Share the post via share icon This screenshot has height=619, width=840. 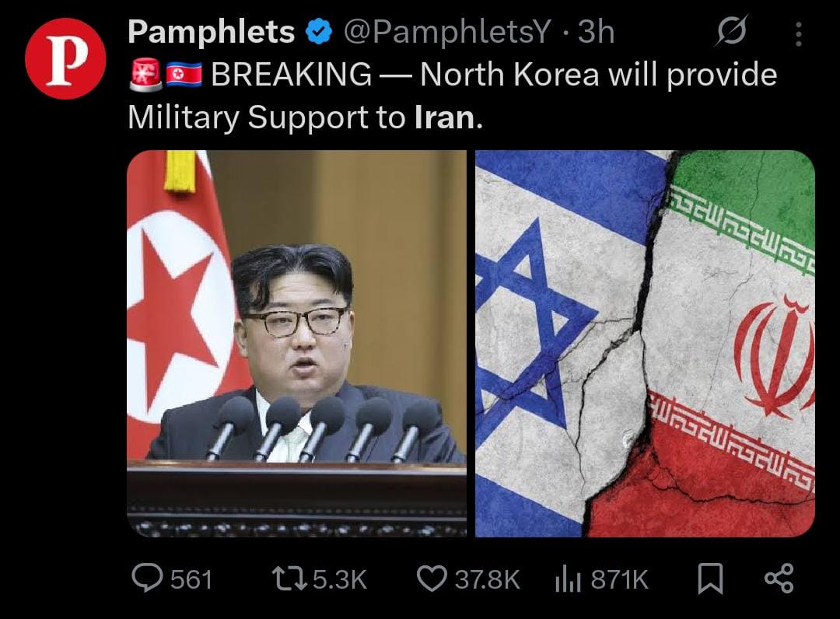[x=779, y=579]
